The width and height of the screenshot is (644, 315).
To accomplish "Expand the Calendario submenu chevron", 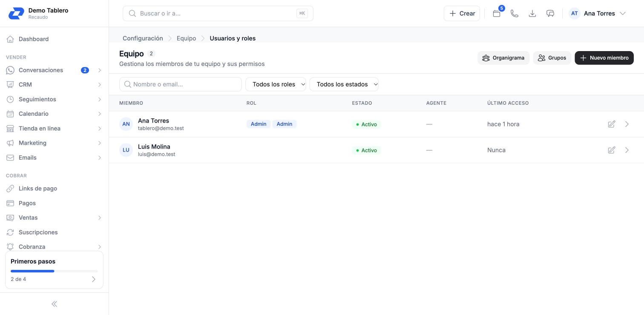I will [x=99, y=114].
